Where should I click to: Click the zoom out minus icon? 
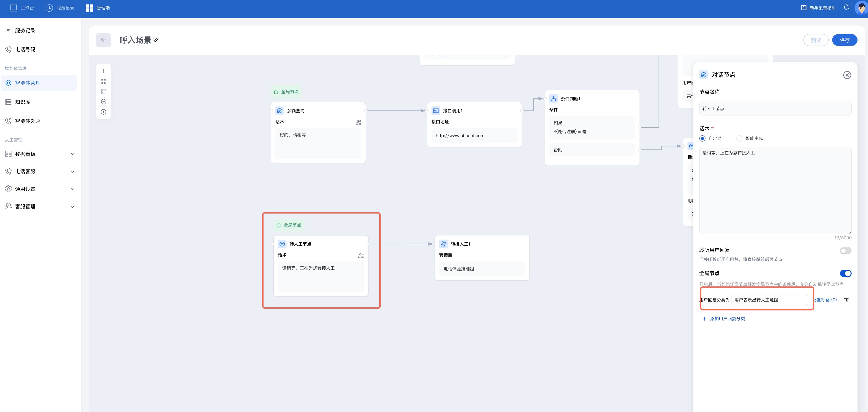[103, 102]
